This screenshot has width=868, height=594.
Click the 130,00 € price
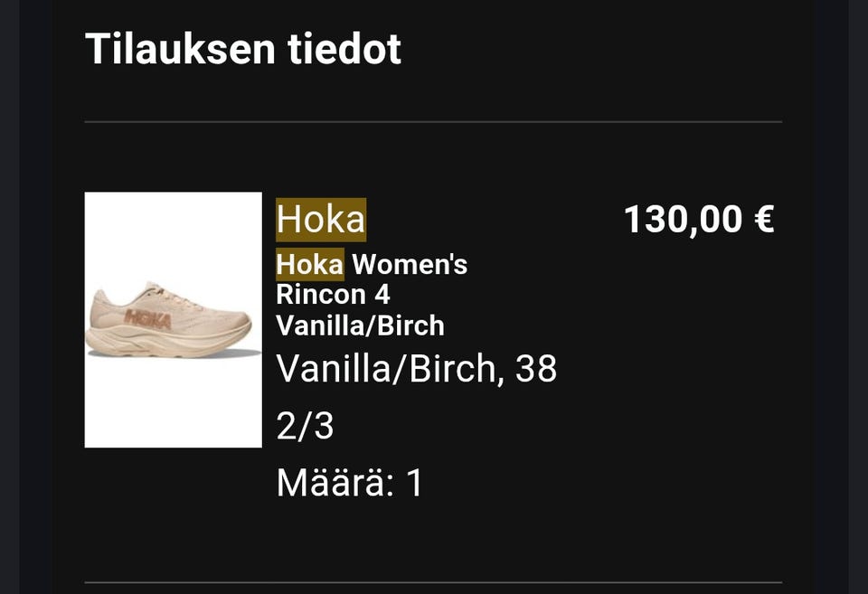point(699,220)
